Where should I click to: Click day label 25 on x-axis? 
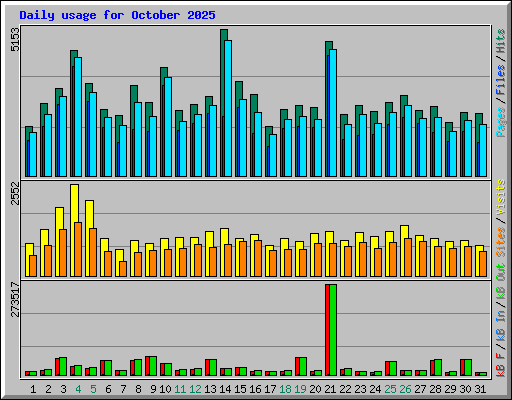click(x=390, y=389)
